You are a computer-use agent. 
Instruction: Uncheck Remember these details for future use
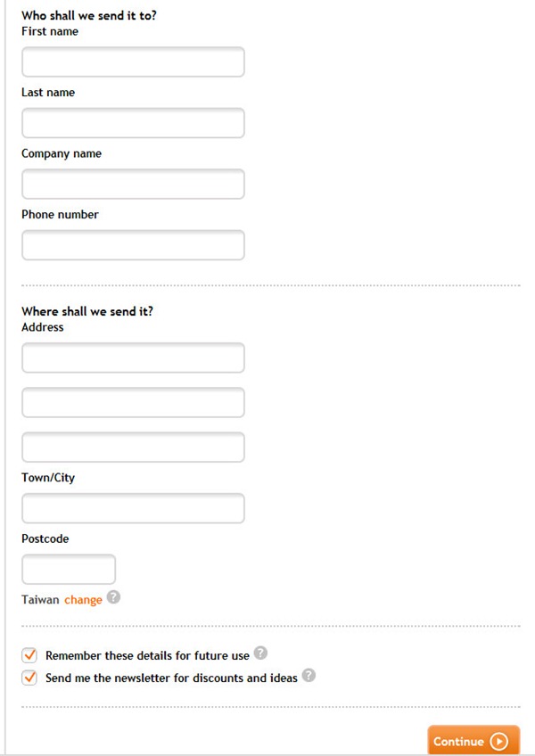coord(29,655)
